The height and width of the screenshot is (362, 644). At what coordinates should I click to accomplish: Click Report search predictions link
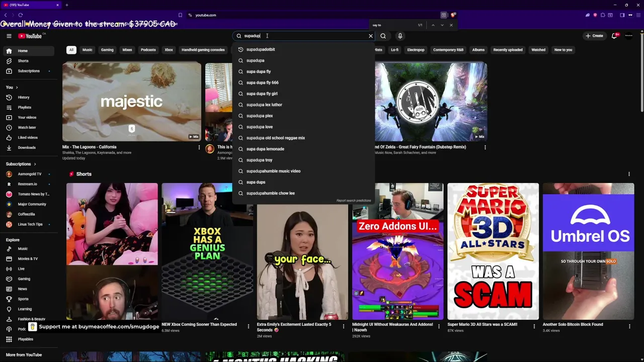point(354,201)
